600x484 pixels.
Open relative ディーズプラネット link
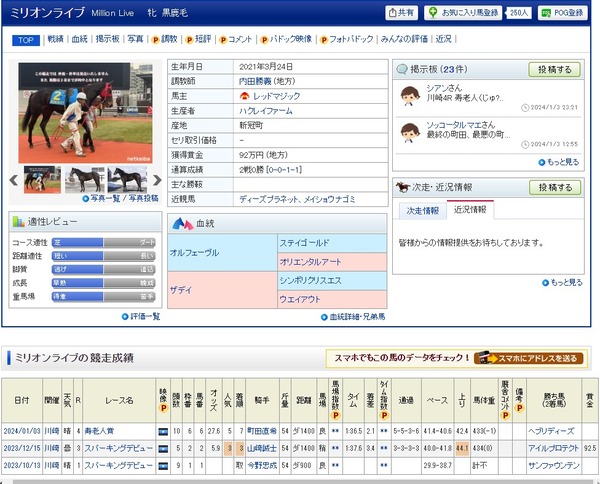coord(267,199)
